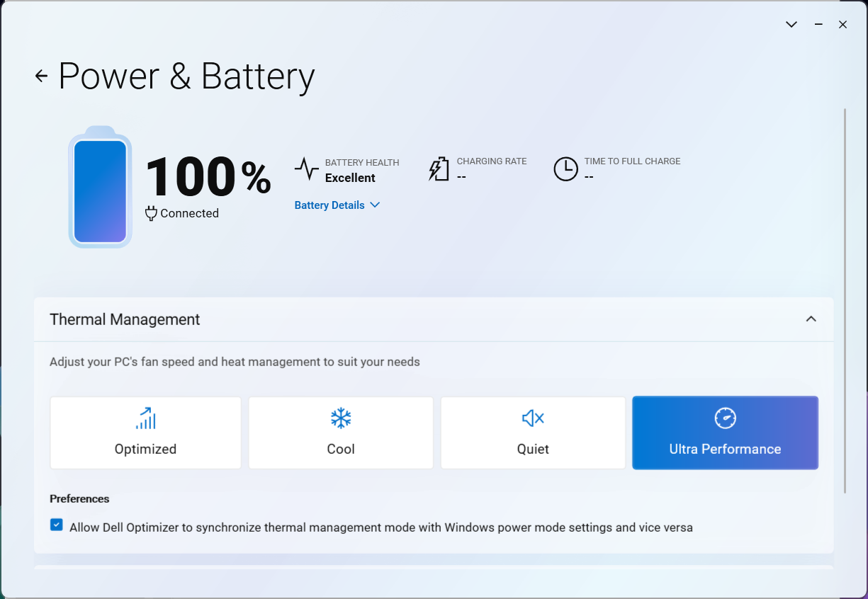Viewport: 868px width, 599px height.
Task: Open the window dropdown chevron in title bar
Action: (791, 24)
